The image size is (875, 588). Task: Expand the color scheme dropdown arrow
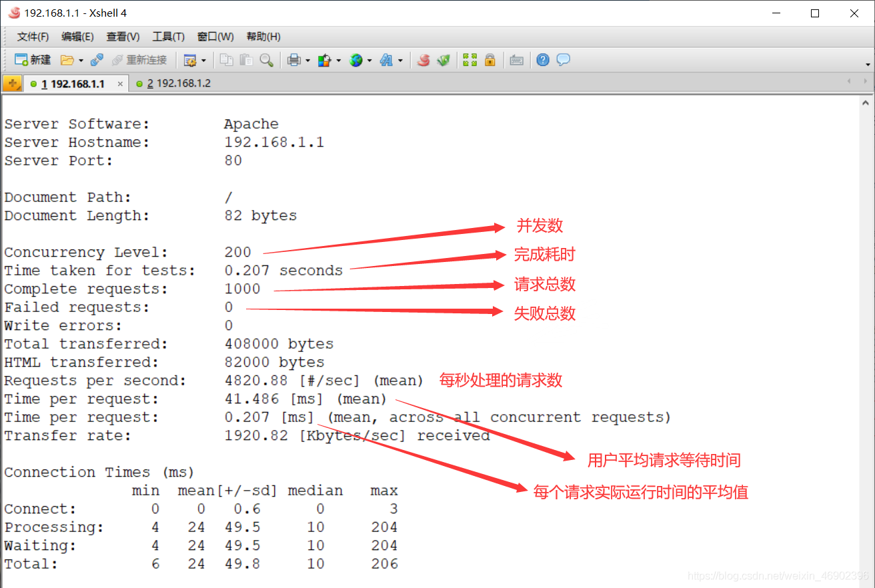point(338,61)
